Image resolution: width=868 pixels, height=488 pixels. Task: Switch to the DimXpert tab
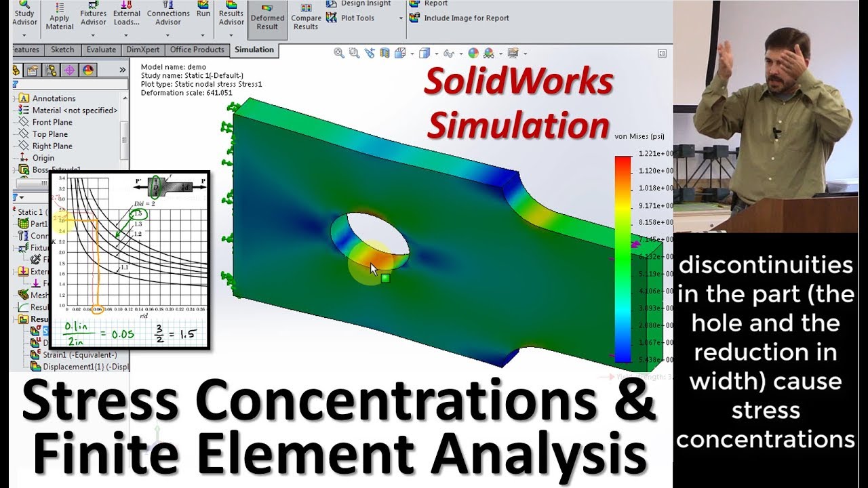[x=144, y=49]
